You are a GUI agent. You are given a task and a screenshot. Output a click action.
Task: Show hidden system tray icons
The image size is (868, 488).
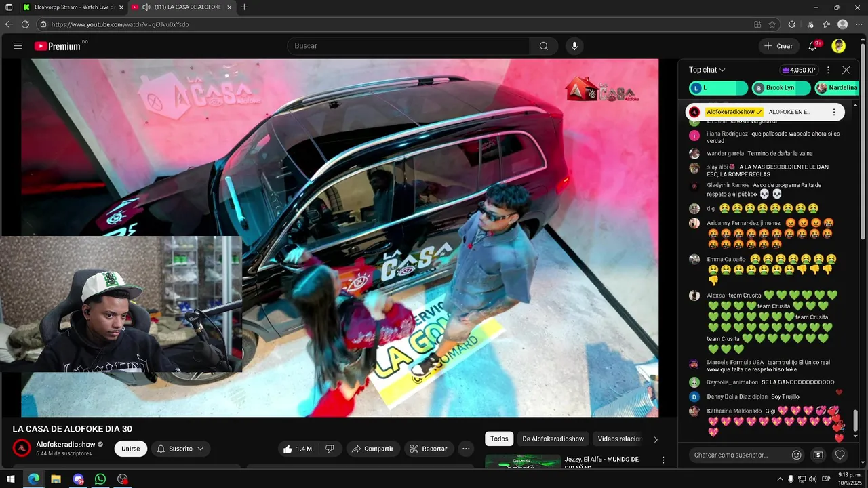click(x=780, y=479)
